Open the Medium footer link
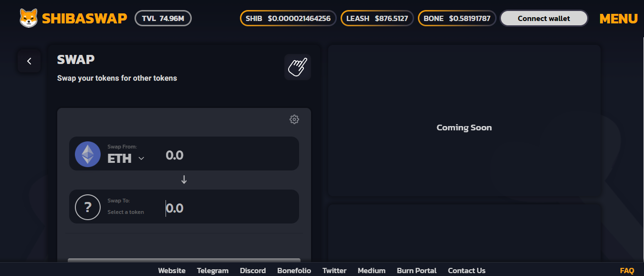This screenshot has width=644, height=276. coord(372,271)
